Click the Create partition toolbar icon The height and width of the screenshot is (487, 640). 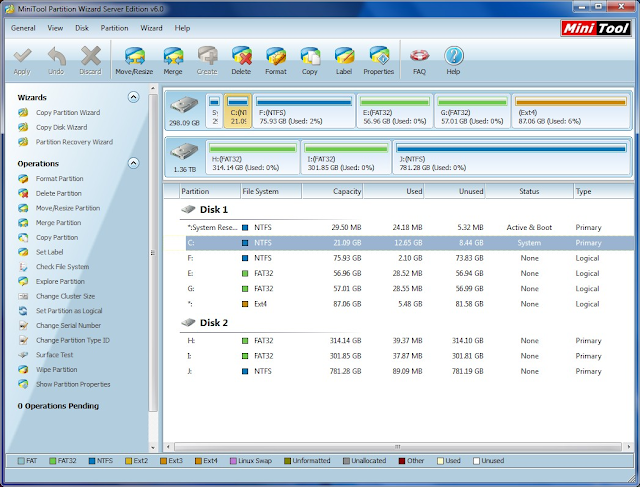pyautogui.click(x=207, y=60)
